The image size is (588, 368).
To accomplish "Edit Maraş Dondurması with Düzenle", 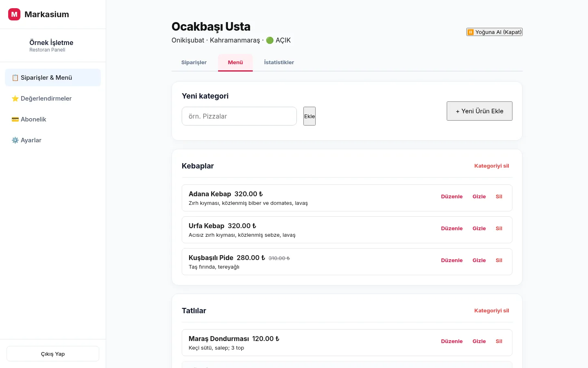I will [x=452, y=341].
